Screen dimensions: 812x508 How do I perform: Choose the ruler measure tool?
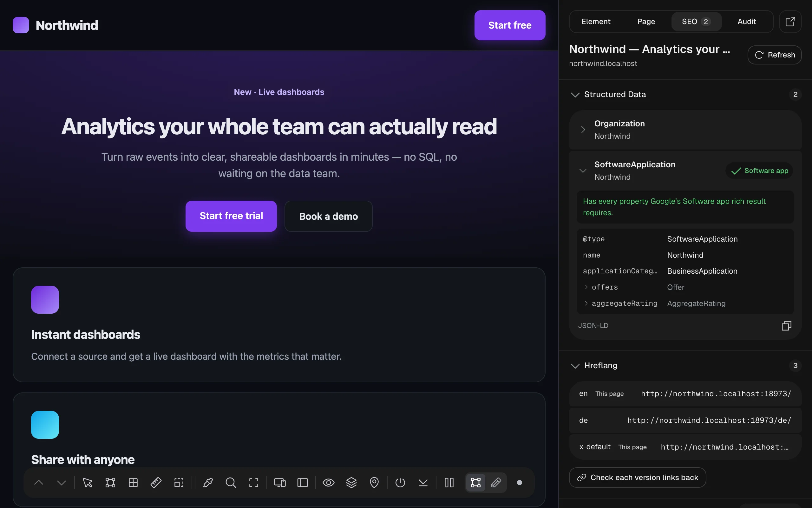coord(156,483)
